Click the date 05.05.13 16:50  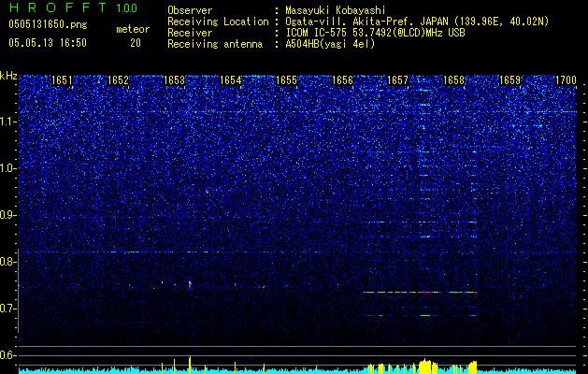[x=48, y=43]
